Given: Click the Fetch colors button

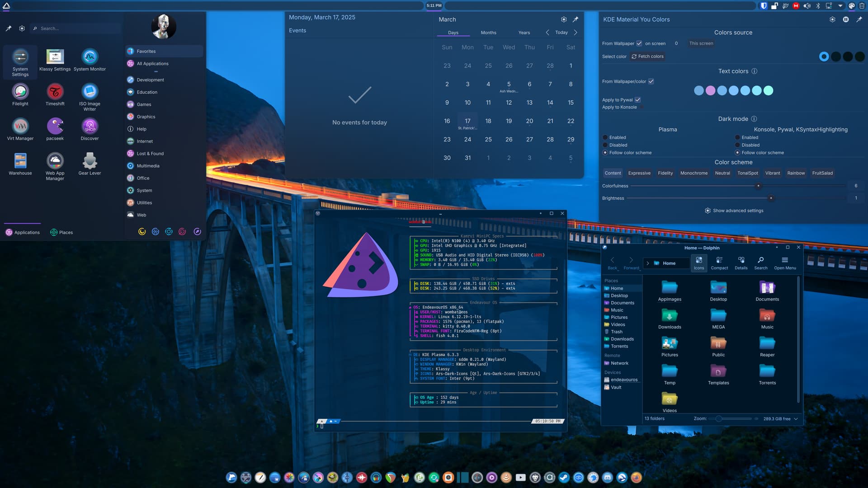Looking at the screenshot, I should tap(647, 56).
